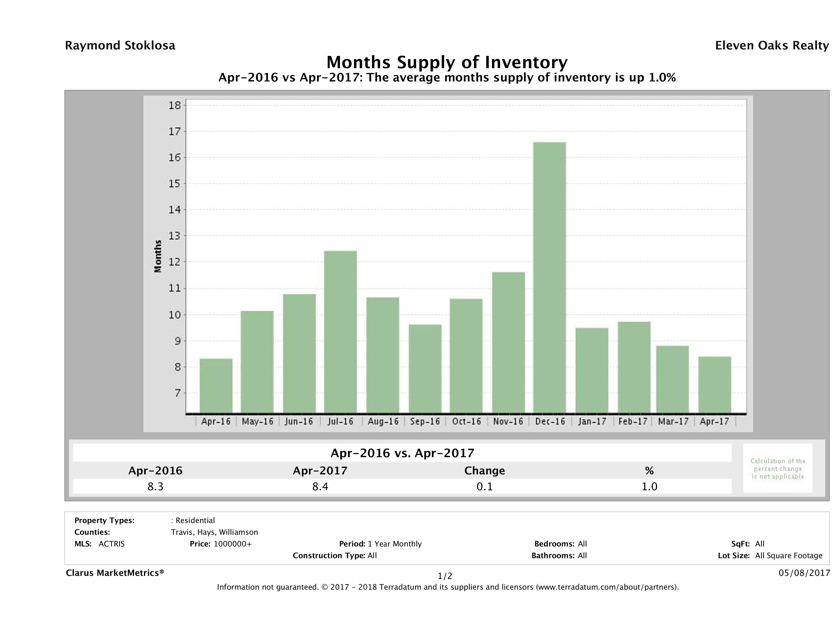Click the 05/08/2017 date

pyautogui.click(x=804, y=573)
